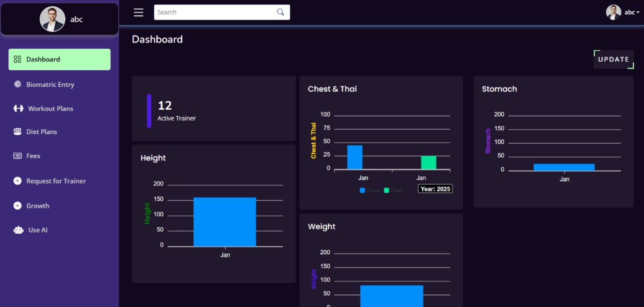644x307 pixels.
Task: Click the Workout Plans dumbbell icon
Action: click(18, 108)
